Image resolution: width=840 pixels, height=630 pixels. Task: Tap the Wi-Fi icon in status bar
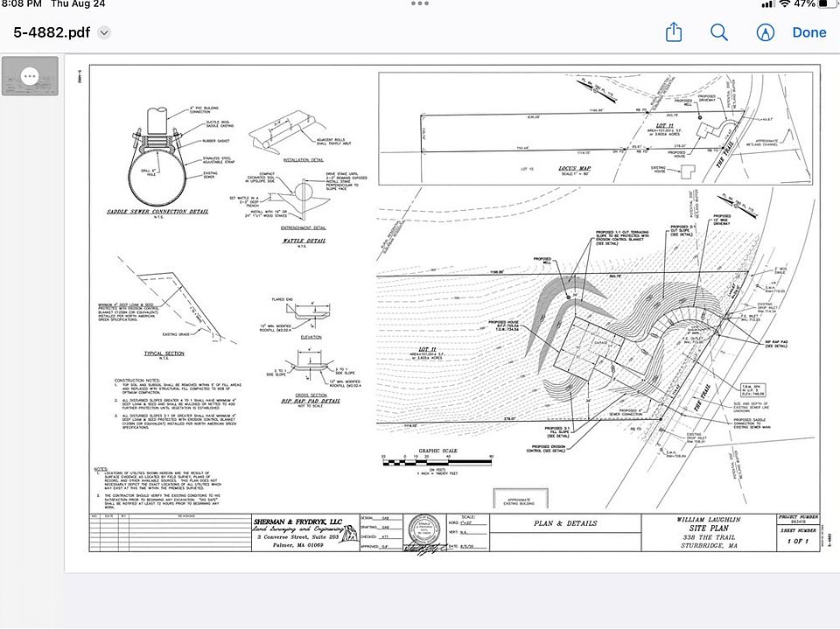click(x=785, y=3)
